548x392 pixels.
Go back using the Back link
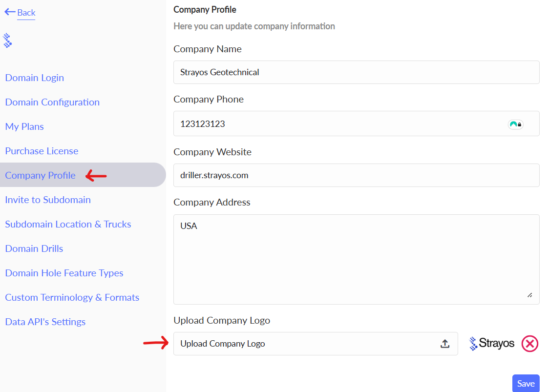pos(20,12)
